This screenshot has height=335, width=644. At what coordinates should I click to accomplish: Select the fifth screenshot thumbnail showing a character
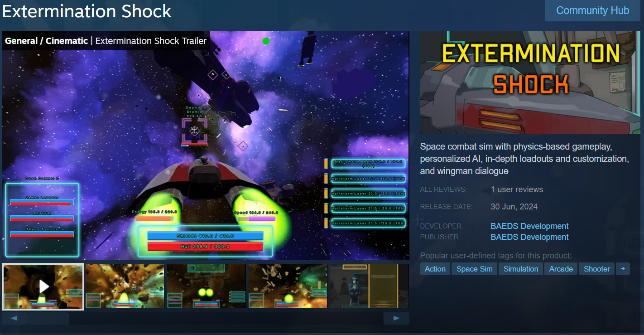(369, 286)
